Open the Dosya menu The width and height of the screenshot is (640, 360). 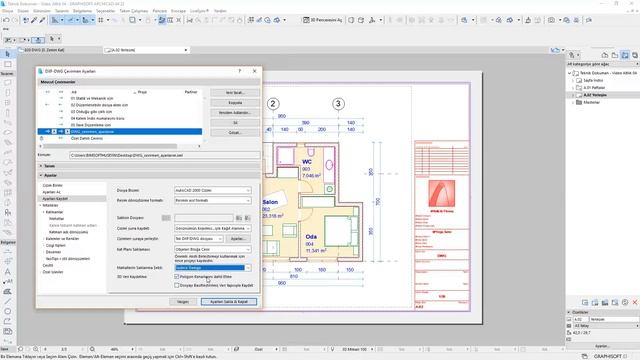pos(8,11)
